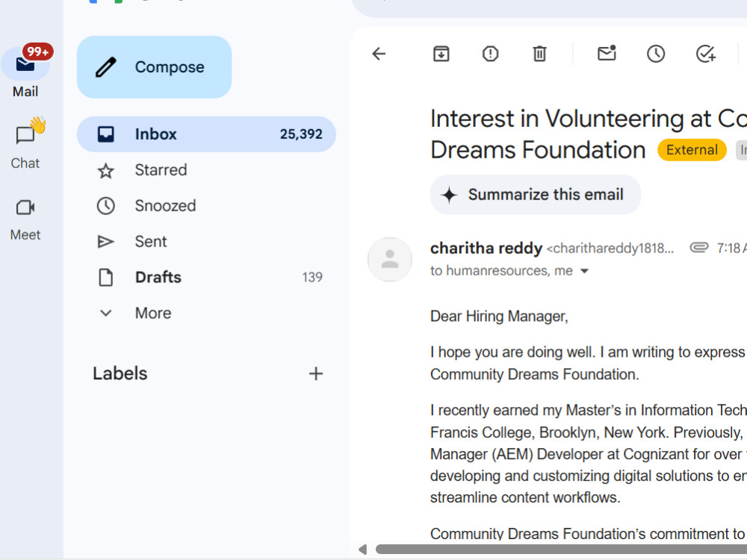This screenshot has width=747, height=560.
Task: Click the Compose button
Action: coord(155,67)
